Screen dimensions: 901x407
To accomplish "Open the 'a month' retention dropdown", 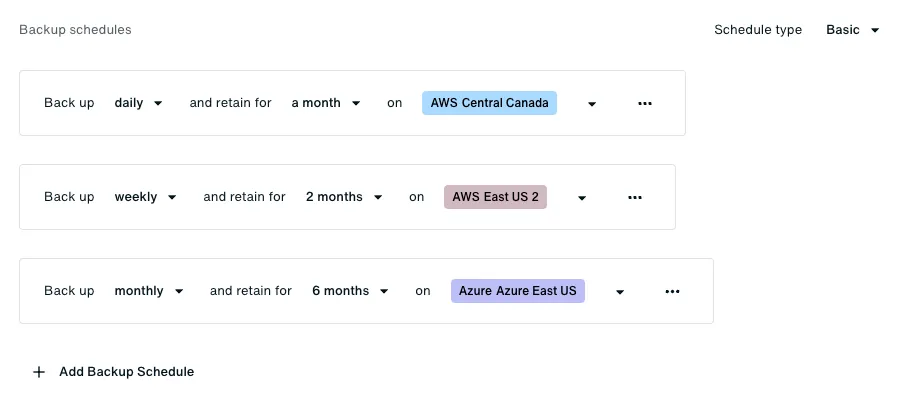I will click(326, 103).
